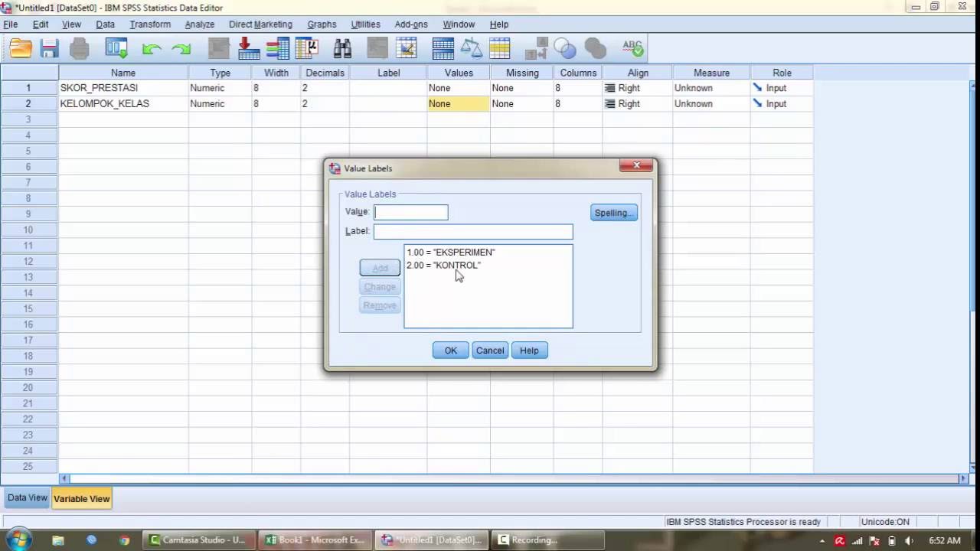Image resolution: width=980 pixels, height=551 pixels.
Task: Click Role cell Input for KELOMPOK_KELAS
Action: (782, 103)
